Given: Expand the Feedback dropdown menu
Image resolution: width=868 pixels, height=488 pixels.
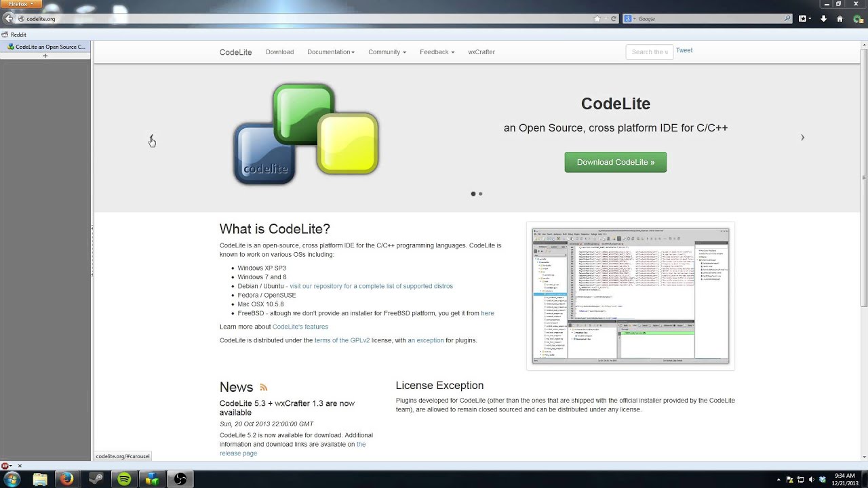Looking at the screenshot, I should (437, 52).
